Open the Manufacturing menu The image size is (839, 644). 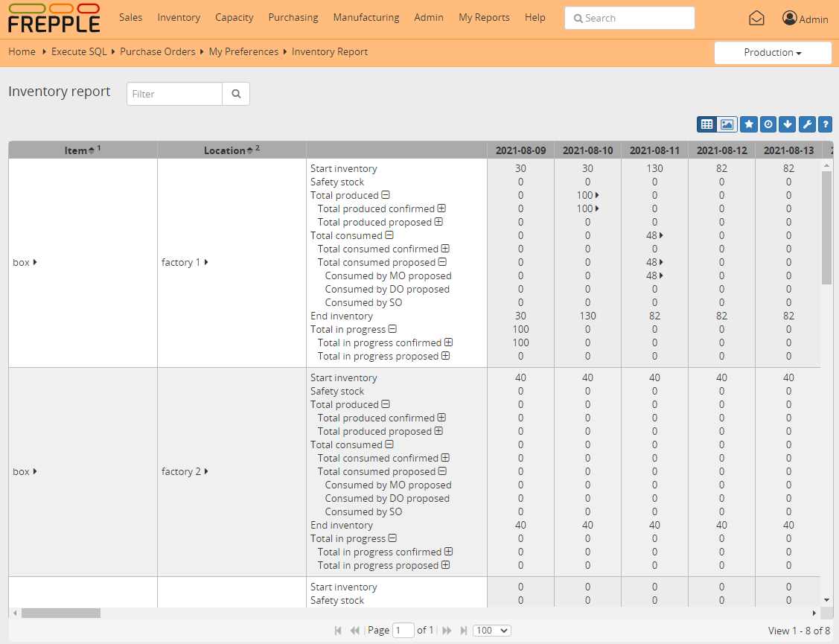tap(366, 17)
